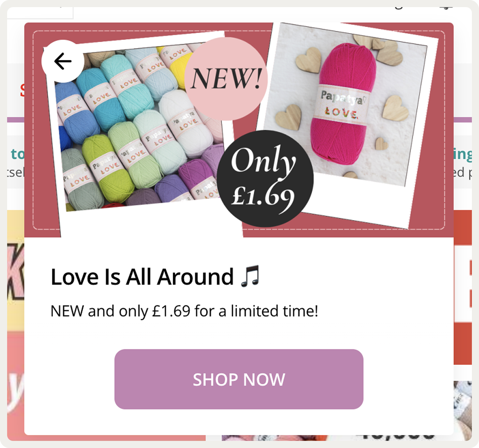Click the SHOP NOW button
The width and height of the screenshot is (479, 448).
coord(239,379)
